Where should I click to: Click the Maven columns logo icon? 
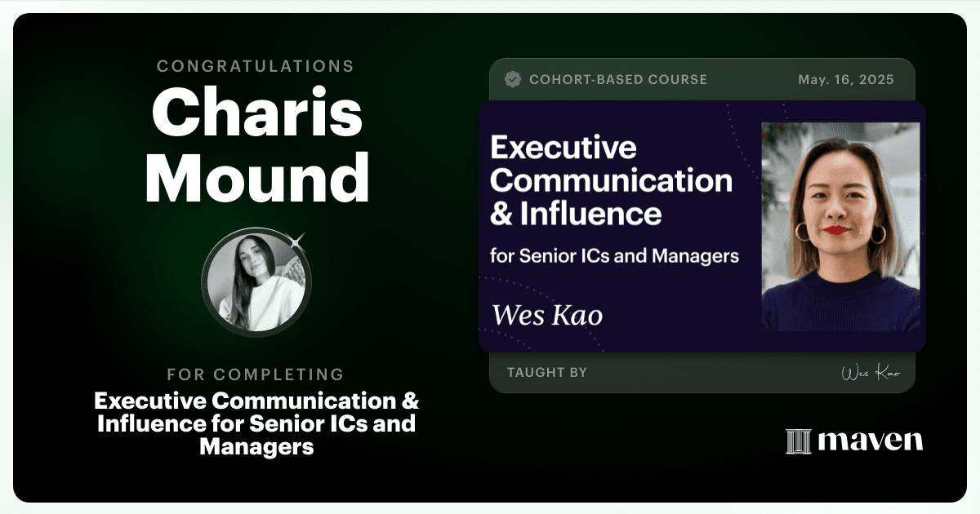coord(798,441)
